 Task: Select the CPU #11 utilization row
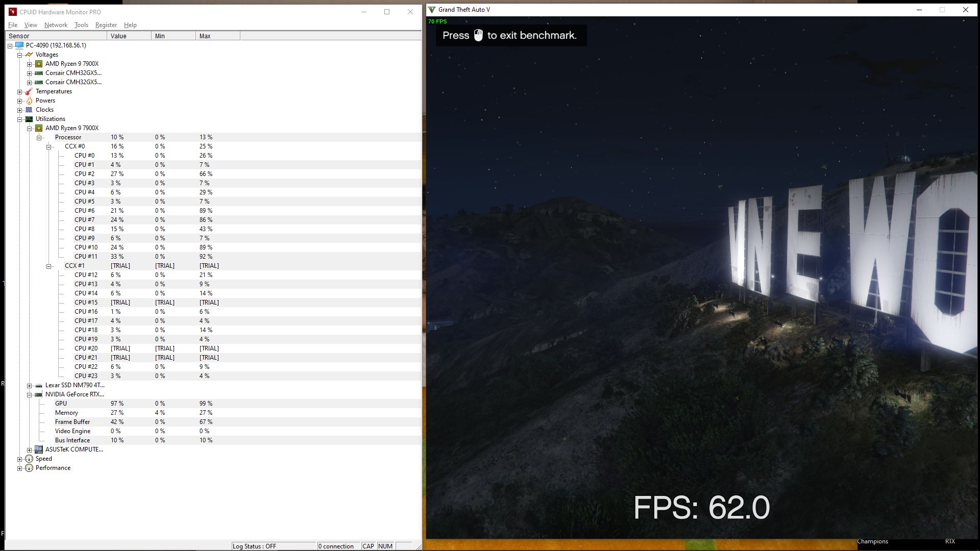[x=86, y=257]
